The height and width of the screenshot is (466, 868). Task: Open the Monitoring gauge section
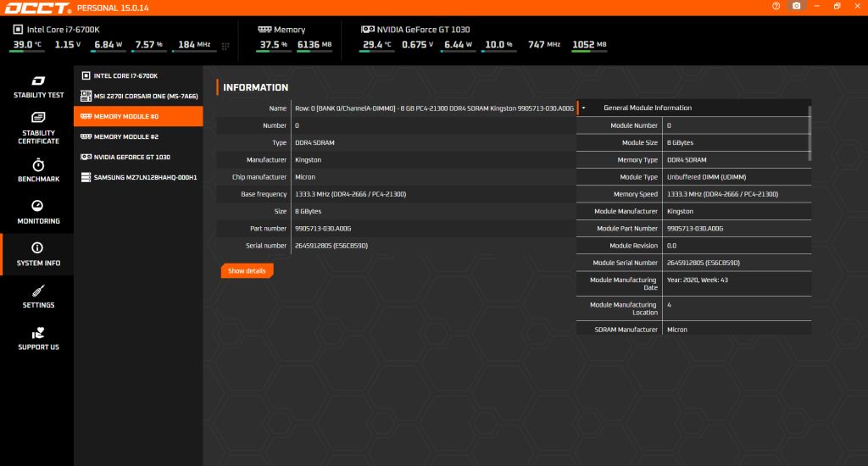[x=38, y=213]
